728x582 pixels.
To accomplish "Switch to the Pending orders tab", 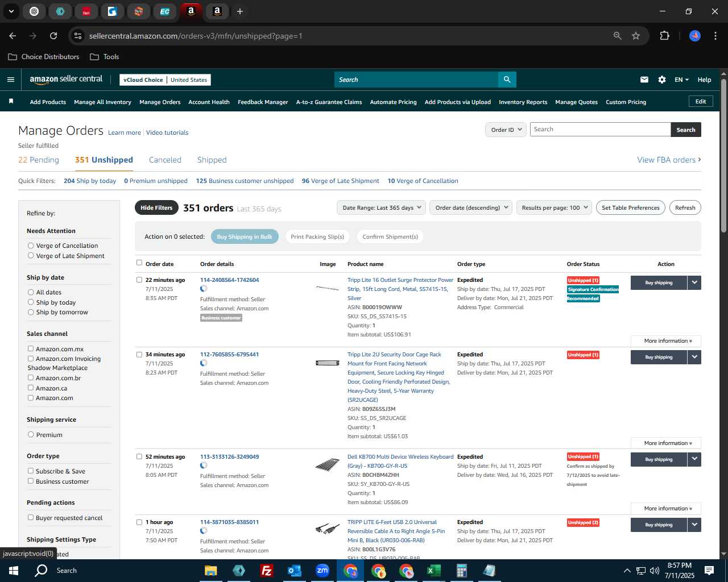I will pyautogui.click(x=39, y=160).
